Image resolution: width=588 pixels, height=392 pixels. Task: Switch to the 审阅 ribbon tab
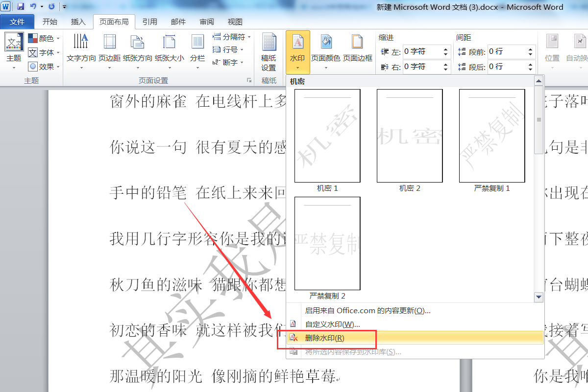point(207,22)
